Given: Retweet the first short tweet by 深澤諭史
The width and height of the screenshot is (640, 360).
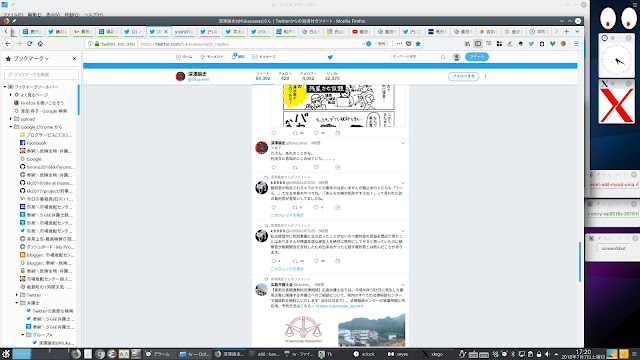Looking at the screenshot, I should tap(295, 167).
